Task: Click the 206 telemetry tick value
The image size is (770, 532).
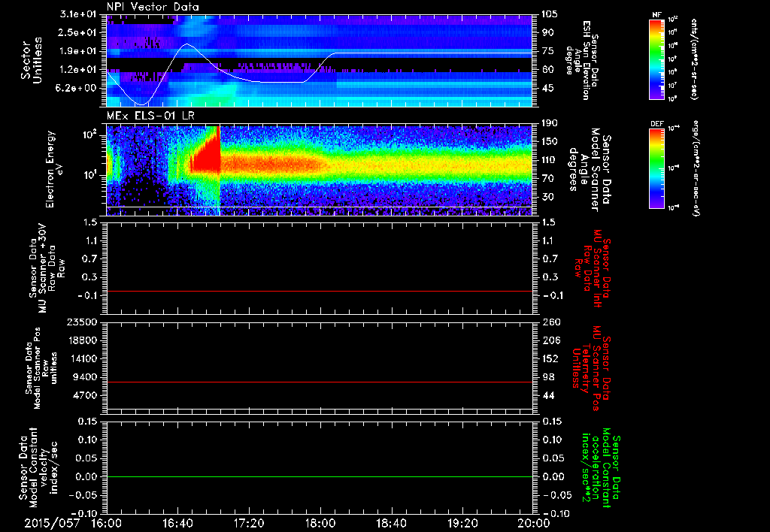Action: (550, 340)
